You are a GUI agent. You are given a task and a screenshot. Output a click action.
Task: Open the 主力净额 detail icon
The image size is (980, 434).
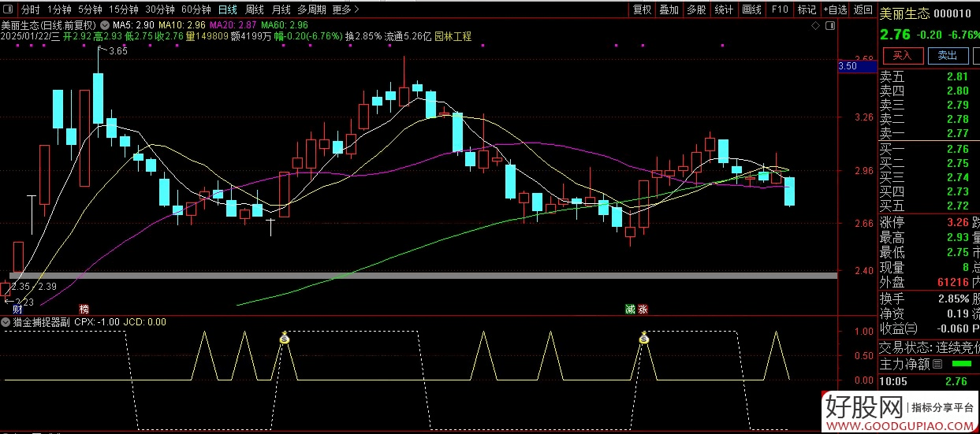937,365
